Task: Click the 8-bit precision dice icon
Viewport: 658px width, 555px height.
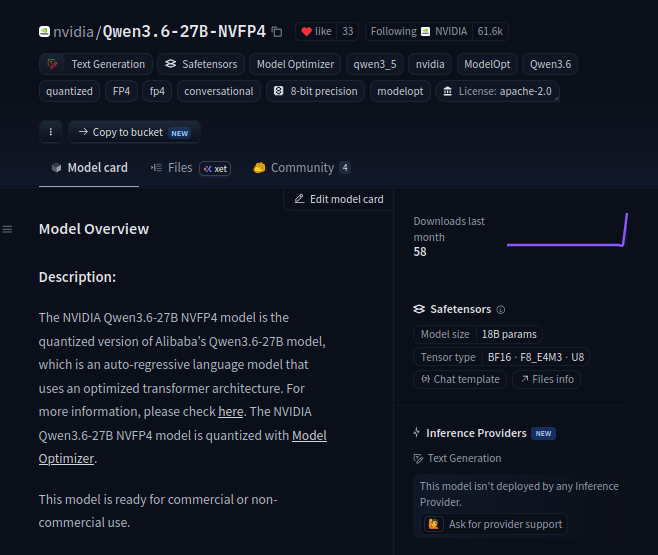Action: tap(279, 91)
